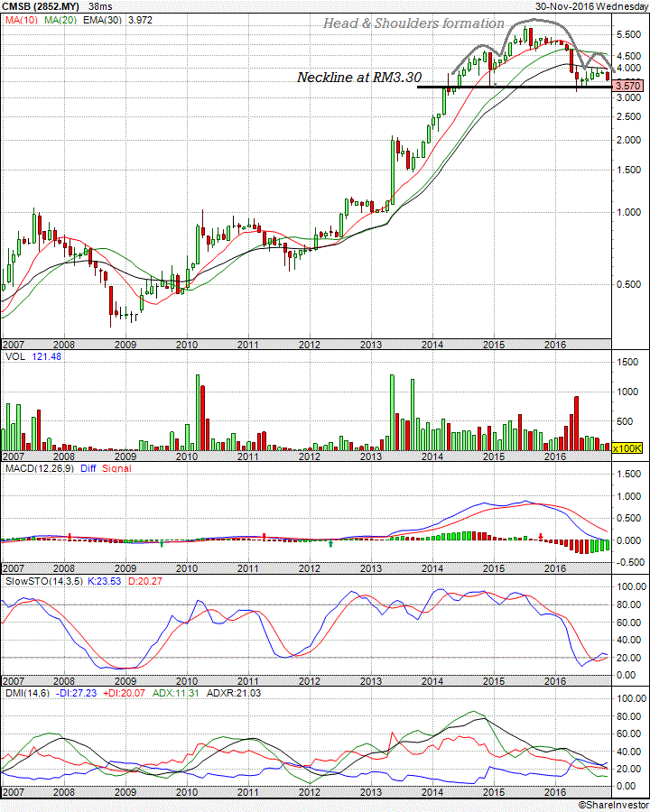Select the MA(10) legend label
This screenshot has width=650, height=812.
pyautogui.click(x=22, y=20)
